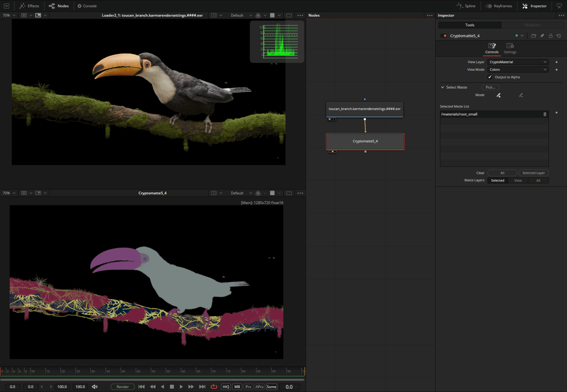Click the lock icon for Cryptomatte5_4
Viewport: 567px width, 392px height.
(550, 36)
